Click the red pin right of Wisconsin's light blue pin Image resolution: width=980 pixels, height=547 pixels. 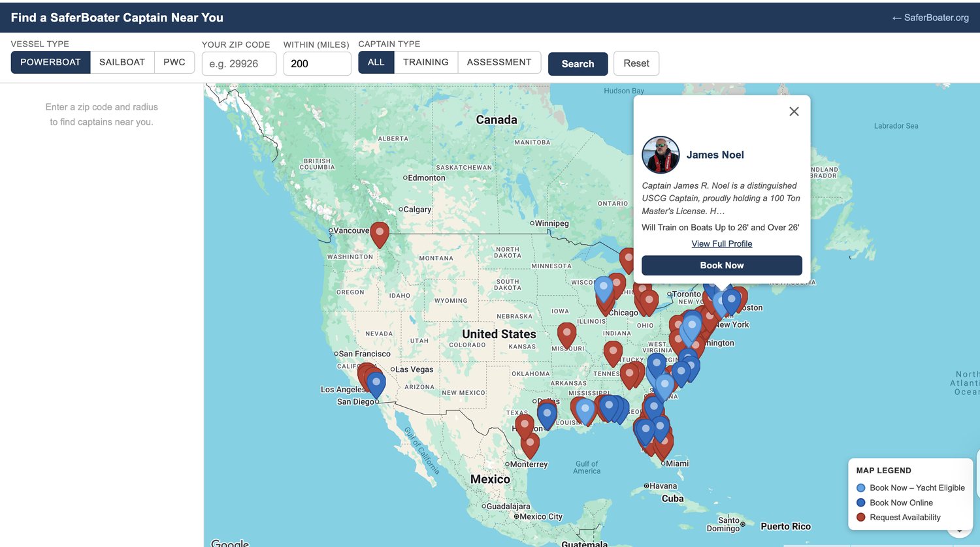[617, 287]
